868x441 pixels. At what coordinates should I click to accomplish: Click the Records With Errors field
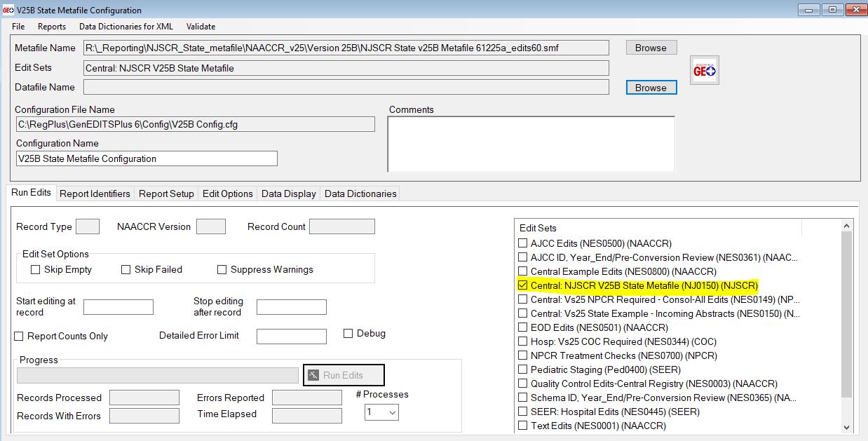[144, 416]
